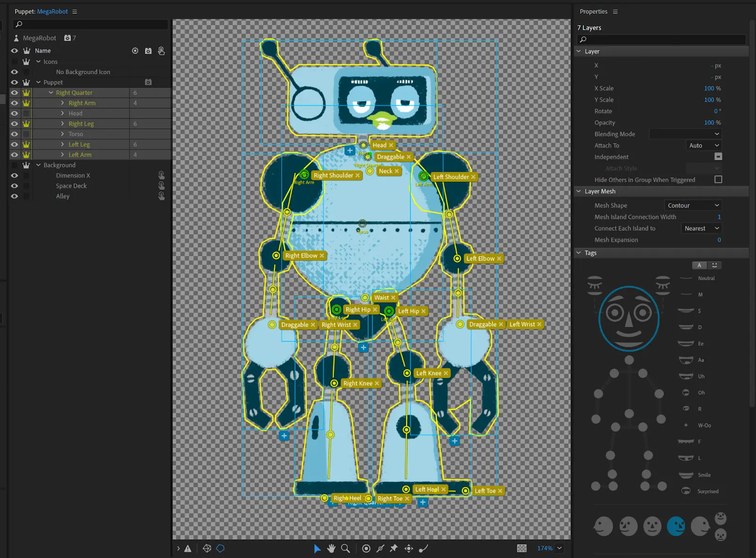The image size is (756, 558).
Task: Toggle visibility of Space Deck layer
Action: click(14, 186)
